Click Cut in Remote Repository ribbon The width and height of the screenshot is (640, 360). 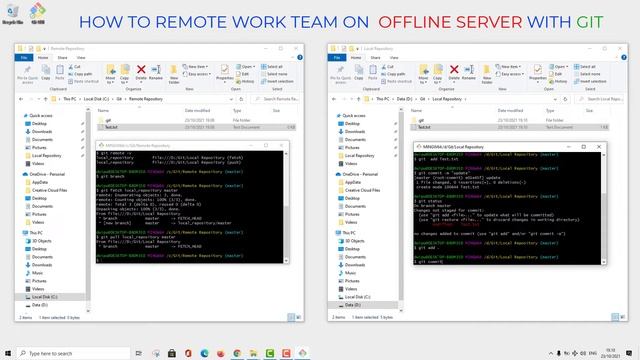pos(75,67)
